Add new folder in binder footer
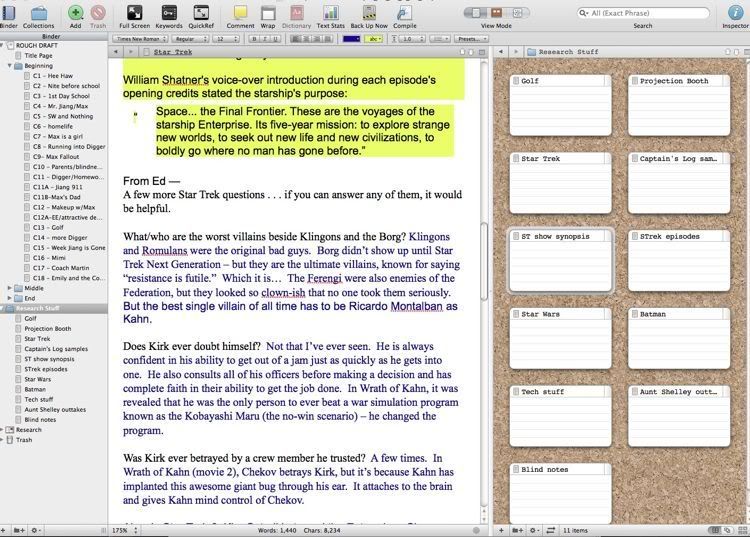The width and height of the screenshot is (750, 537). coord(19,530)
